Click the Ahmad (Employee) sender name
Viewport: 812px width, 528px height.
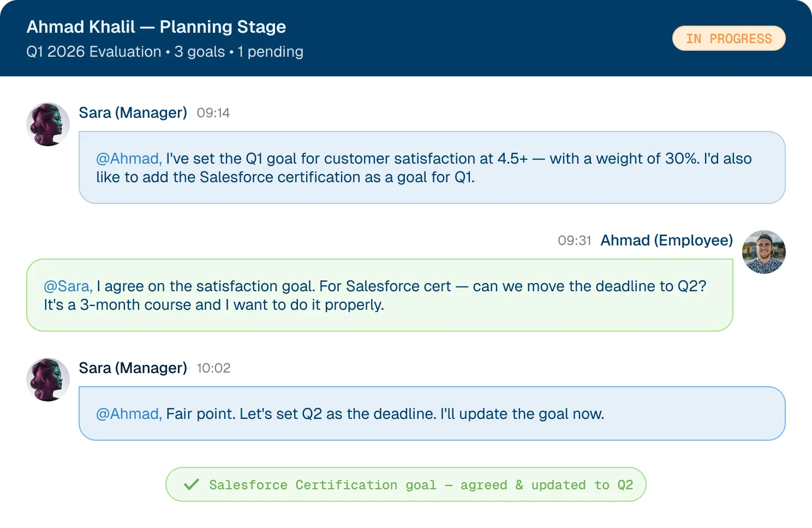pyautogui.click(x=667, y=240)
